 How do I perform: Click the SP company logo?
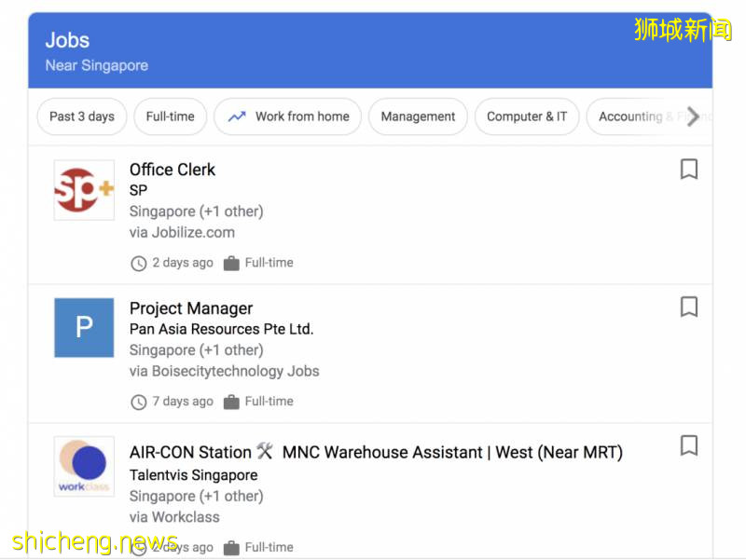pyautogui.click(x=84, y=190)
